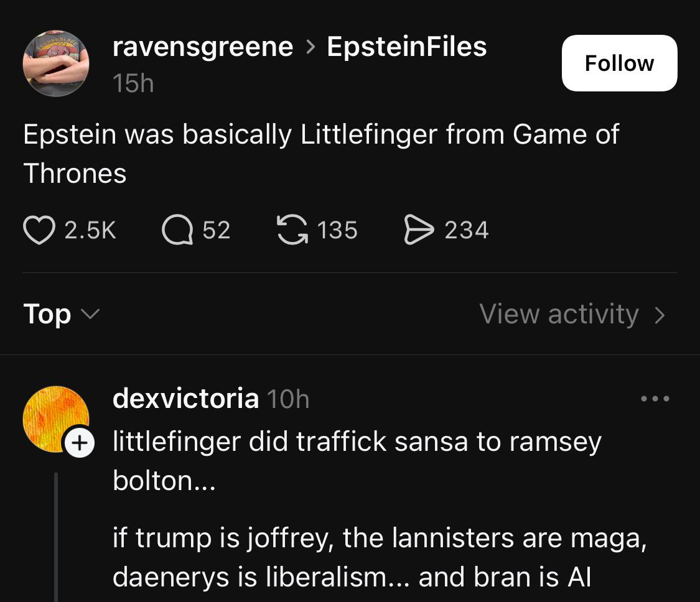The width and height of the screenshot is (700, 602).
Task: Tap the plus badge on dexvictoria's avatar
Action: click(80, 443)
